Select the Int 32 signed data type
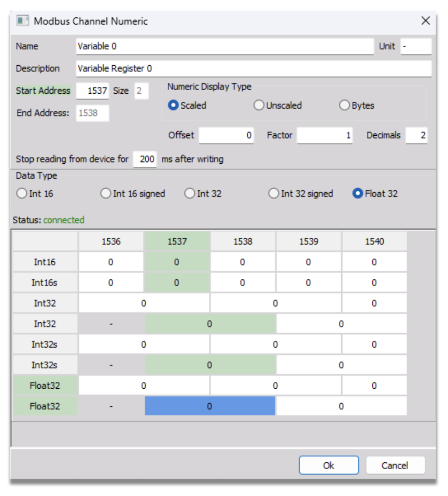The height and width of the screenshot is (496, 448). (274, 193)
